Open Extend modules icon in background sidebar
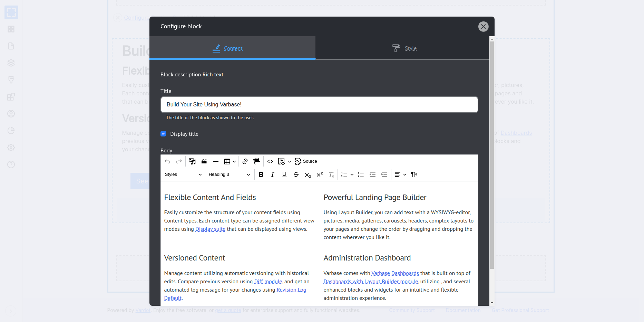The height and width of the screenshot is (322, 644). click(11, 97)
